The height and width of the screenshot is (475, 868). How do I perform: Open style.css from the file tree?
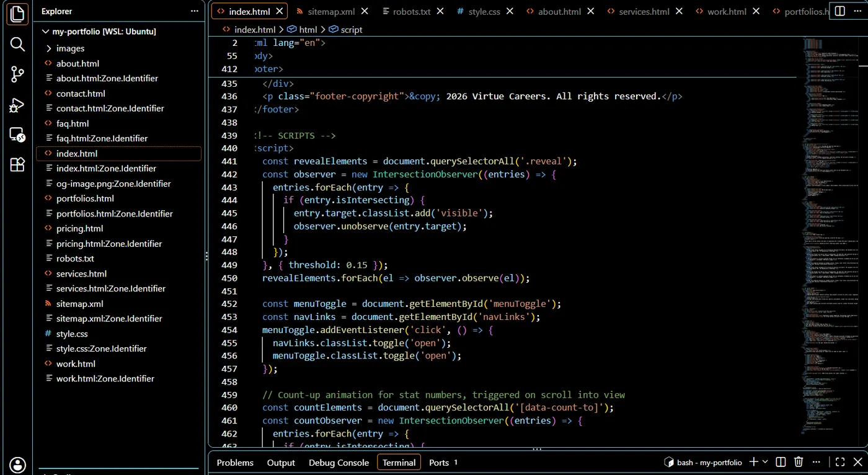72,334
